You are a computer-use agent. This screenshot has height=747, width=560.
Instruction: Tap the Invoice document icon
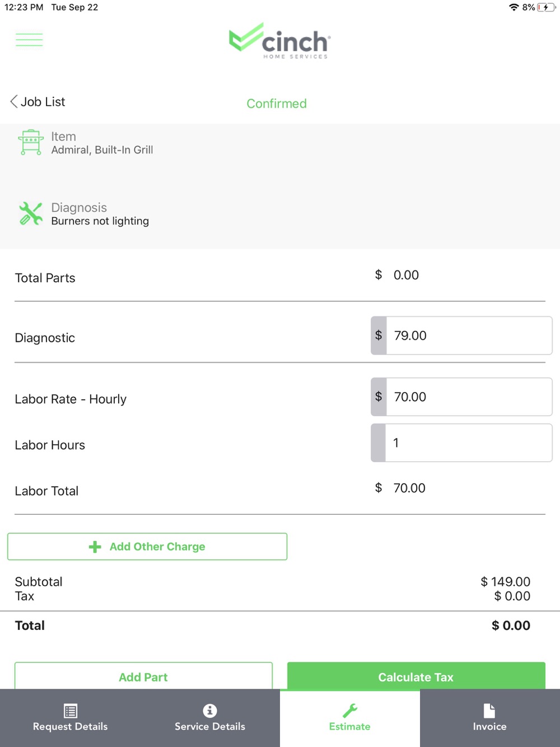(489, 711)
